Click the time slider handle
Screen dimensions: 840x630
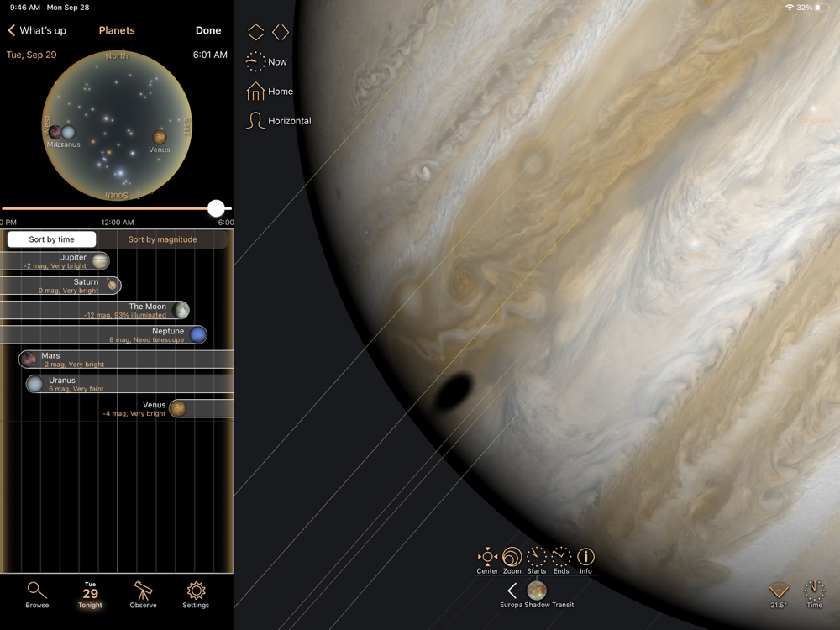pos(216,208)
